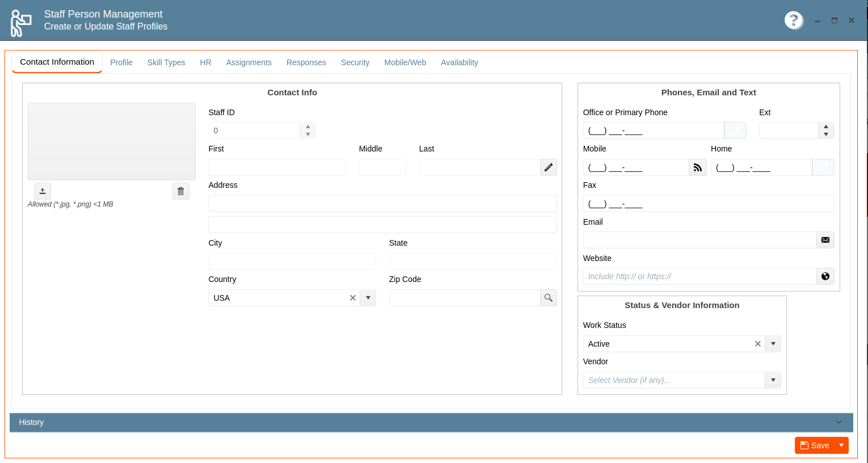
Task: Open the Security tab
Action: [x=355, y=62]
